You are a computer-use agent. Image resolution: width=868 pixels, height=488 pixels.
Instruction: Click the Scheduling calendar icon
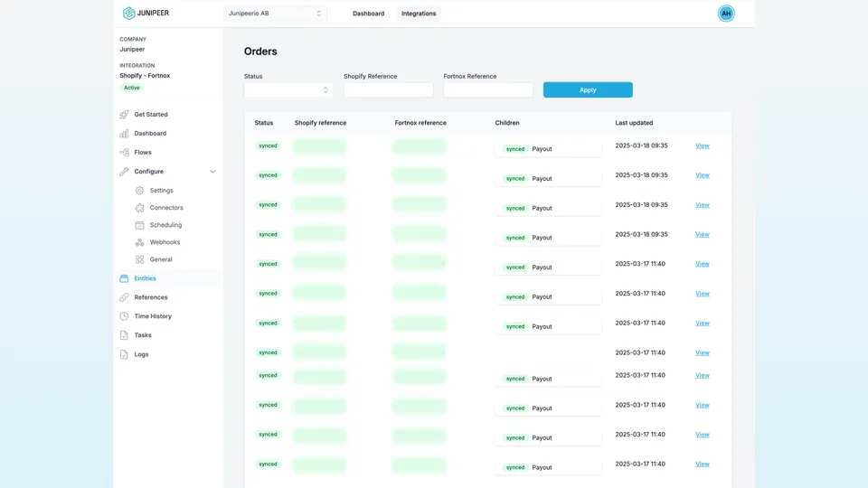point(139,225)
